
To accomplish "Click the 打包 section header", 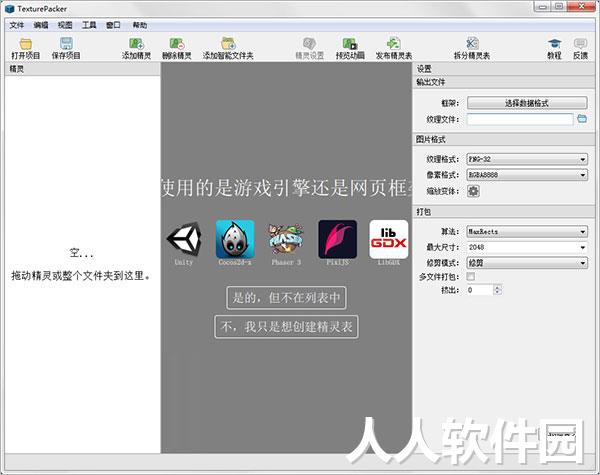I will click(504, 212).
